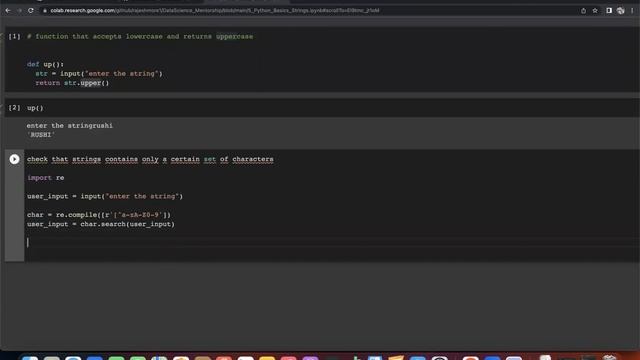Screen dimensions: 640x360
Task: Click the 'check that strings contains' heading line
Action: pos(150,159)
